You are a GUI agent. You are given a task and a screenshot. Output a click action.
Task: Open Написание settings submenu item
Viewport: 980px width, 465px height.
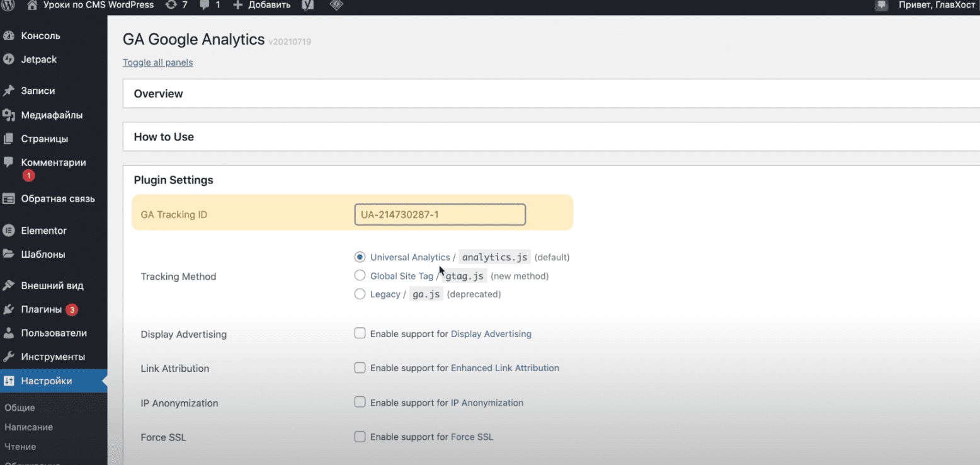pyautogui.click(x=28, y=427)
